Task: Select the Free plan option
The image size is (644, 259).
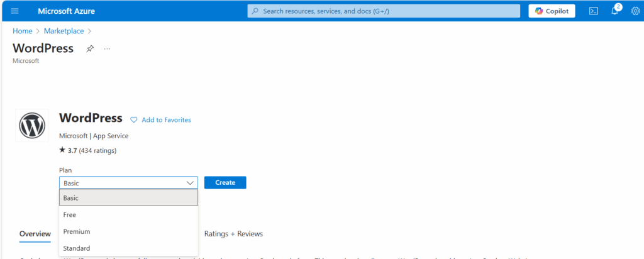Action: click(x=128, y=215)
